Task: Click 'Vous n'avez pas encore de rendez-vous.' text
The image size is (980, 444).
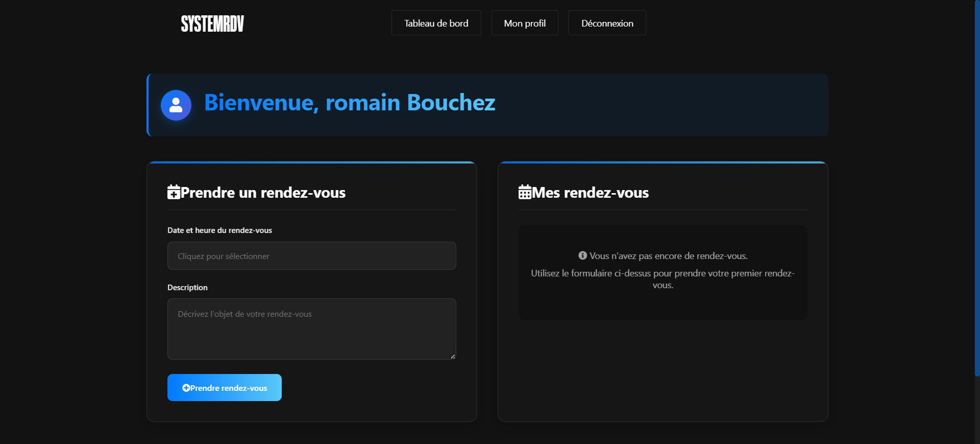Action: pyautogui.click(x=669, y=256)
